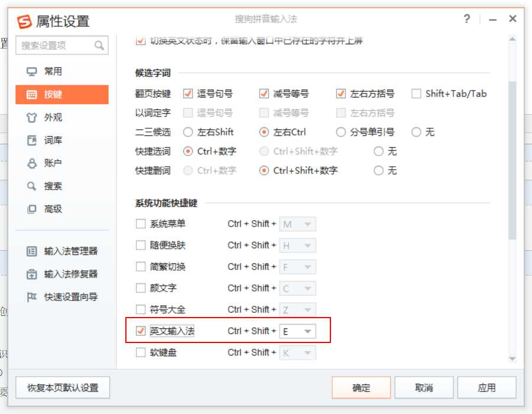Select Ctrl+Shift+数字 for 快捷删词
The height and width of the screenshot is (414, 532).
click(264, 170)
